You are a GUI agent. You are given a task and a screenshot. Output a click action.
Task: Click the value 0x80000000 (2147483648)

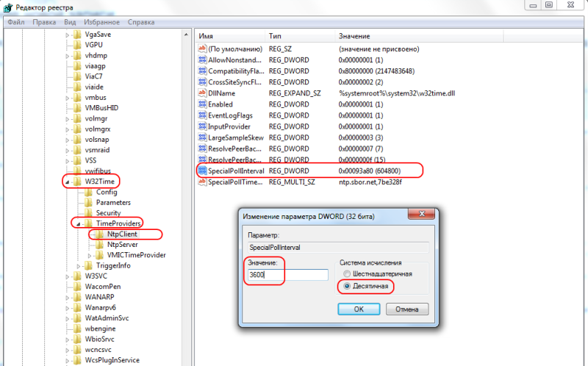(x=376, y=71)
